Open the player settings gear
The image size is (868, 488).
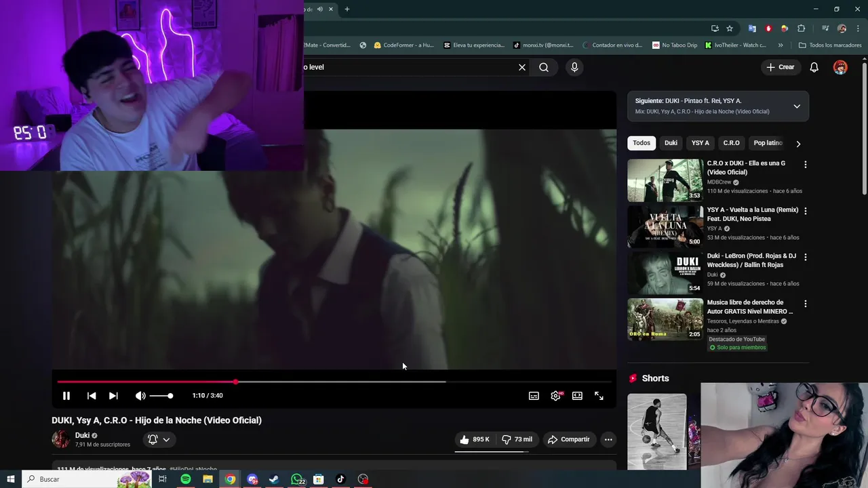click(555, 396)
